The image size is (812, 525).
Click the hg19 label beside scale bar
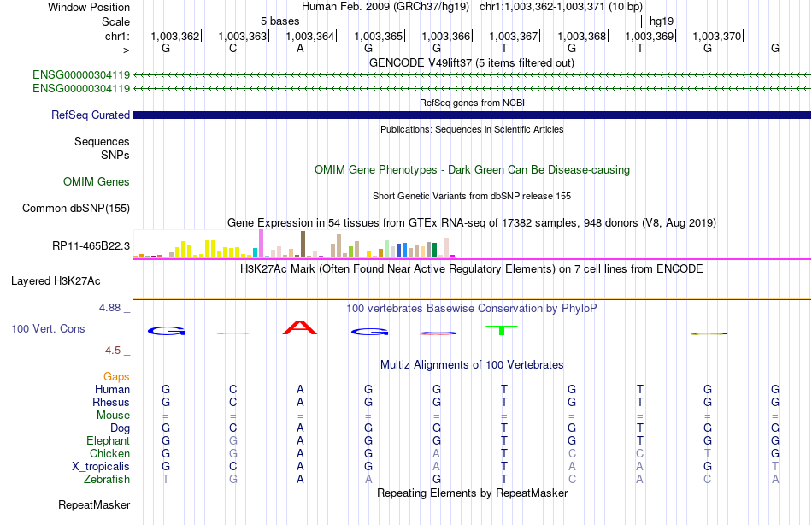[x=662, y=21]
